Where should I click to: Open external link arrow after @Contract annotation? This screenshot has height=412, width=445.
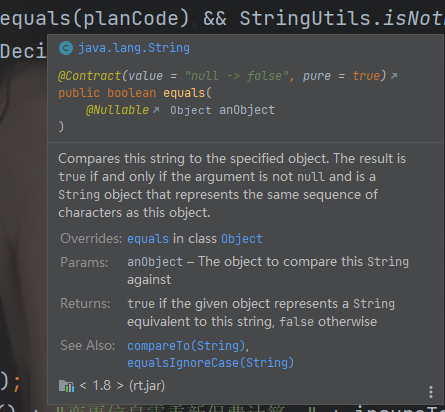click(x=394, y=76)
